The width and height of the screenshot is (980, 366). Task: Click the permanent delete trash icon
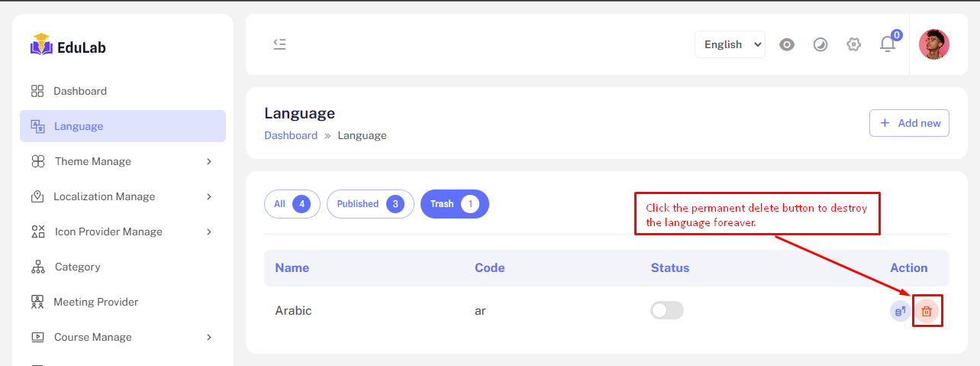(927, 311)
